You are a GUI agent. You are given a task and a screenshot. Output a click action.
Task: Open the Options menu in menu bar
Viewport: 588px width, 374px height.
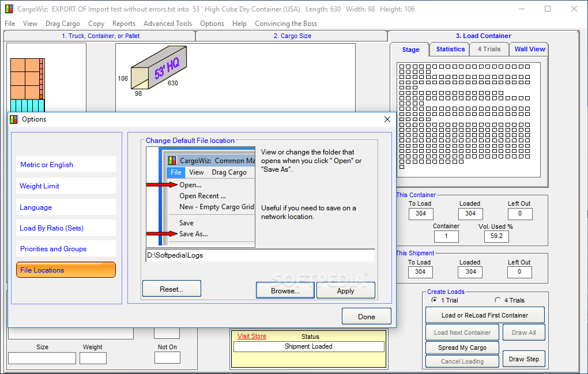[x=212, y=24]
